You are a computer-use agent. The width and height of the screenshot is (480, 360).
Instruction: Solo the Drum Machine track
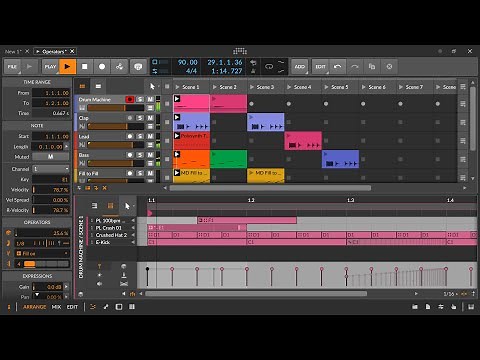coord(140,99)
